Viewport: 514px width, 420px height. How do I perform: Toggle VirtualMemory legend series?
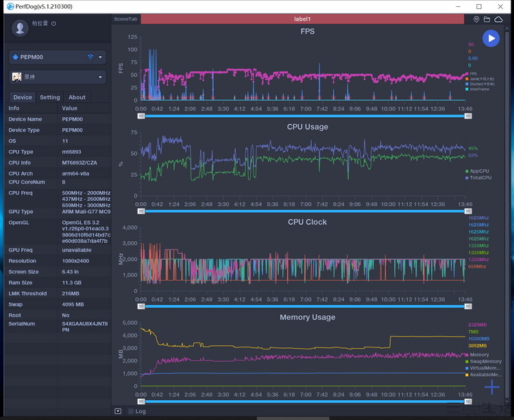click(483, 368)
